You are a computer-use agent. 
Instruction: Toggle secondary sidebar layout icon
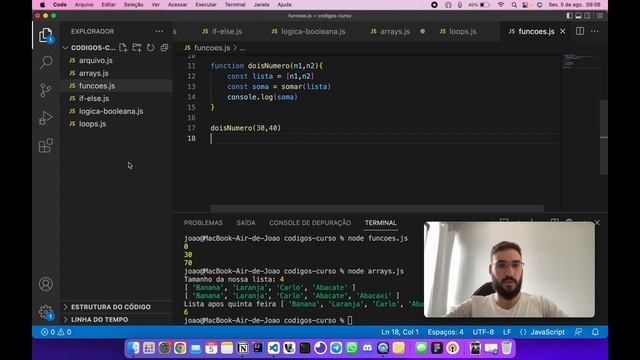[587, 16]
